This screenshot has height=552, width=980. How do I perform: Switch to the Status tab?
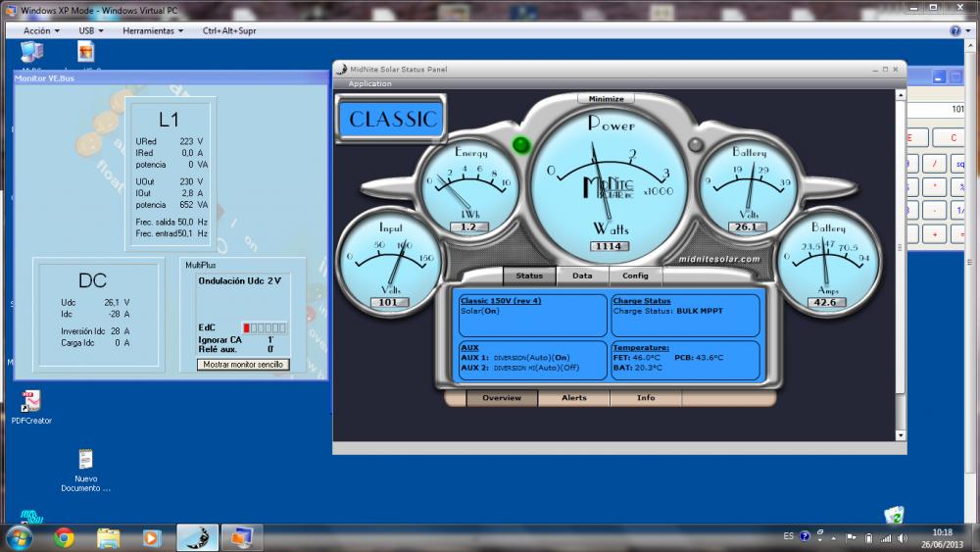point(529,276)
